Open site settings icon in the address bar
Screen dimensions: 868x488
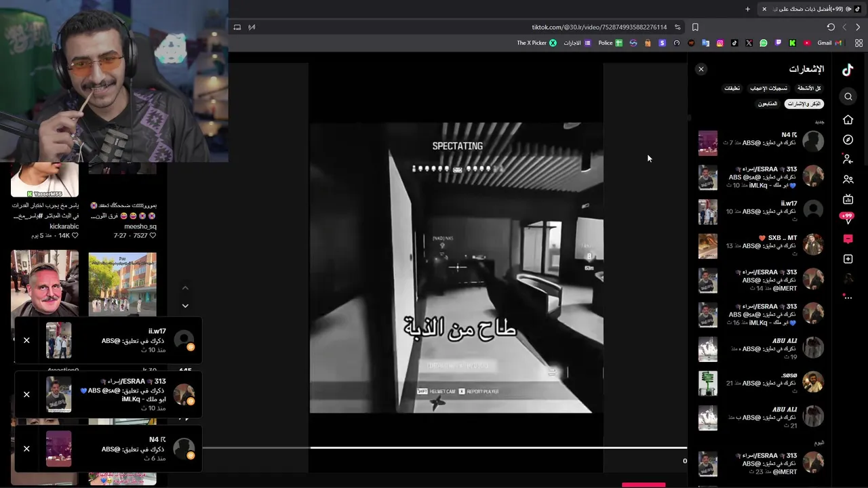pos(677,27)
